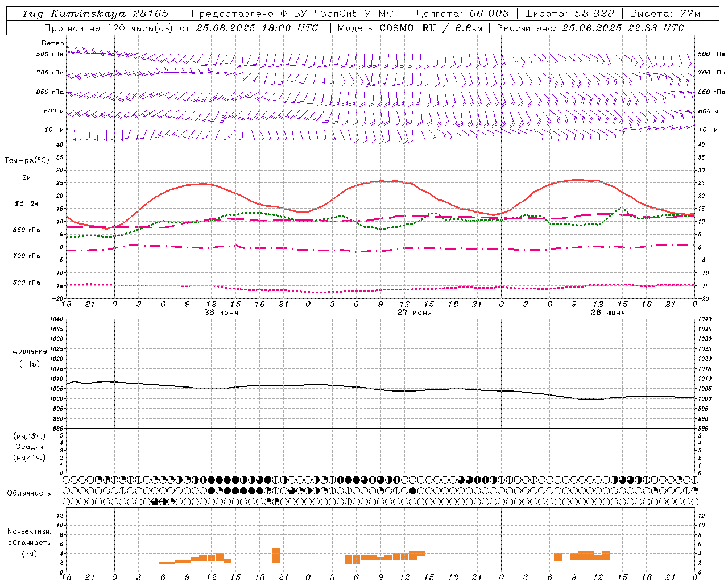Click the Td 2м dew point legend entry
Viewport: 728px width, 582px height.
click(26, 203)
